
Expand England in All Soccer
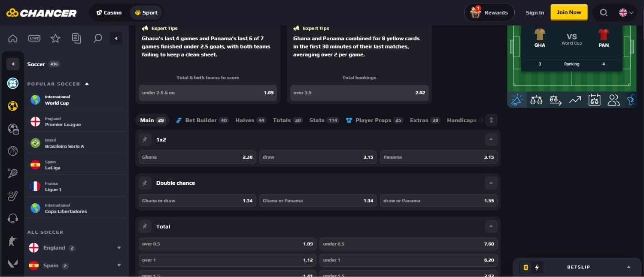119,248
